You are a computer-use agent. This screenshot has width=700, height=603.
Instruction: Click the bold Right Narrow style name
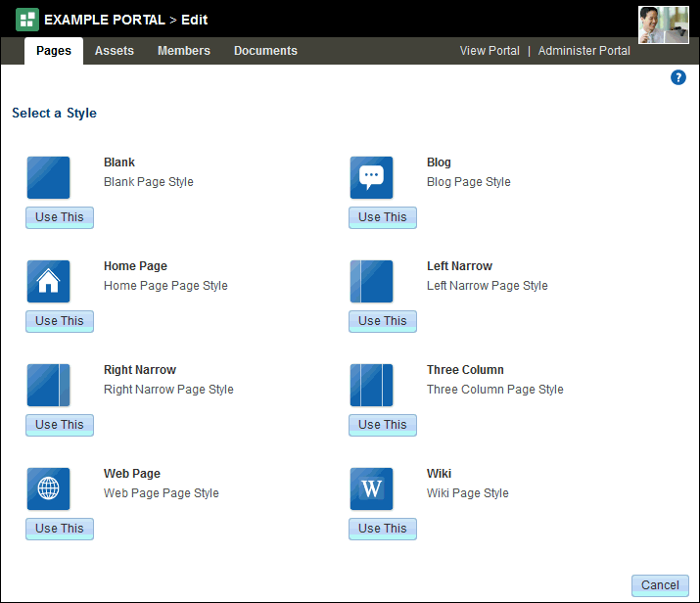click(x=140, y=370)
